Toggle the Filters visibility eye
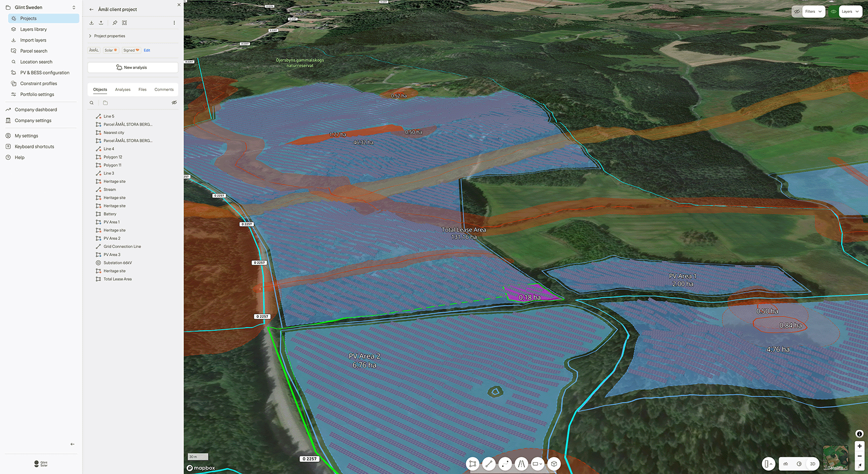Image resolution: width=868 pixels, height=474 pixels. pyautogui.click(x=797, y=11)
